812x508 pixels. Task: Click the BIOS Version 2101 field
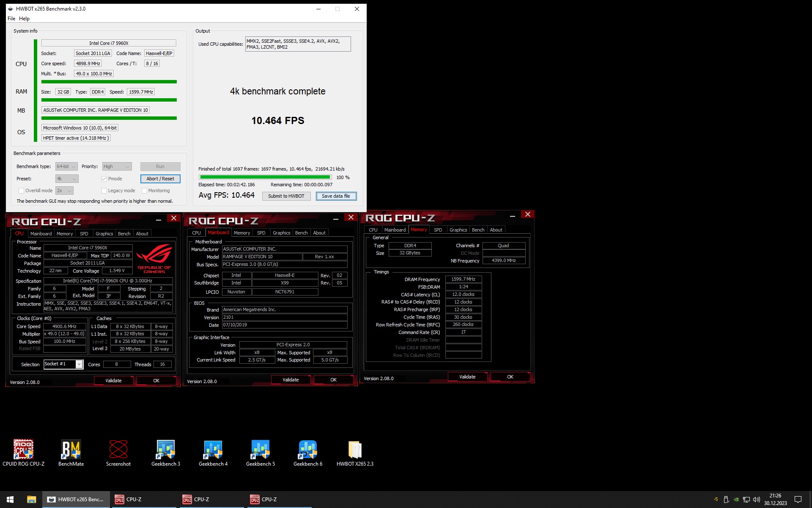[285, 317]
